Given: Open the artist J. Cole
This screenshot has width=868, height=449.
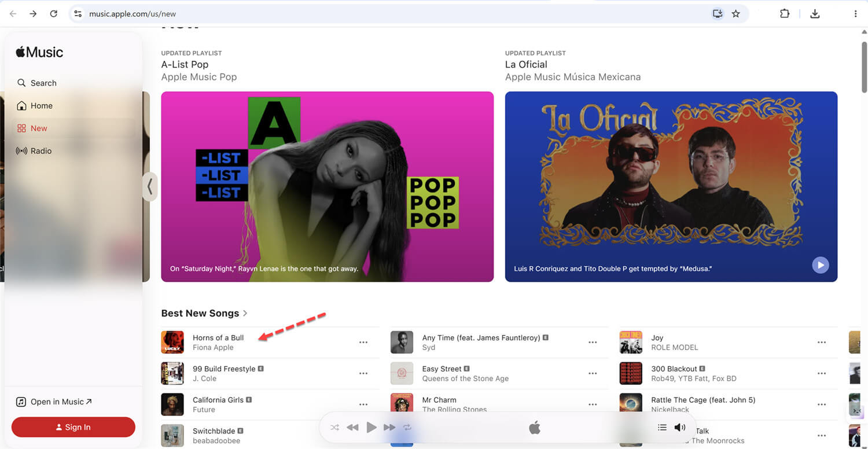Looking at the screenshot, I should tap(204, 379).
